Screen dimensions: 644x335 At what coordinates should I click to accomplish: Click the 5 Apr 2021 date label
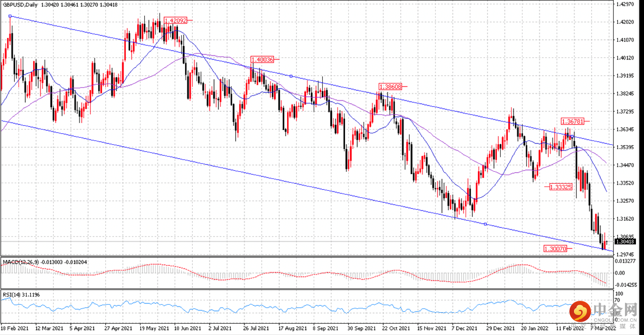tap(82, 328)
